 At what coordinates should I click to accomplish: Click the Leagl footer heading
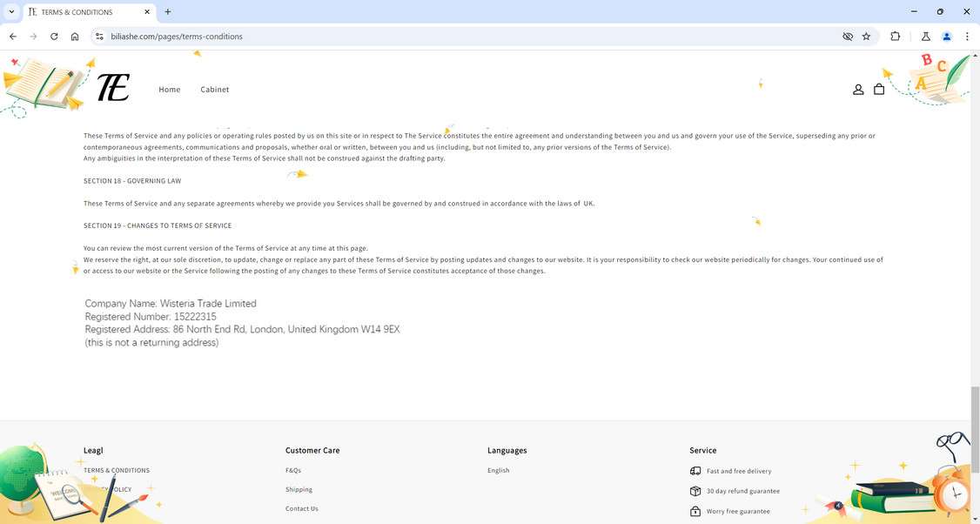[x=93, y=450]
